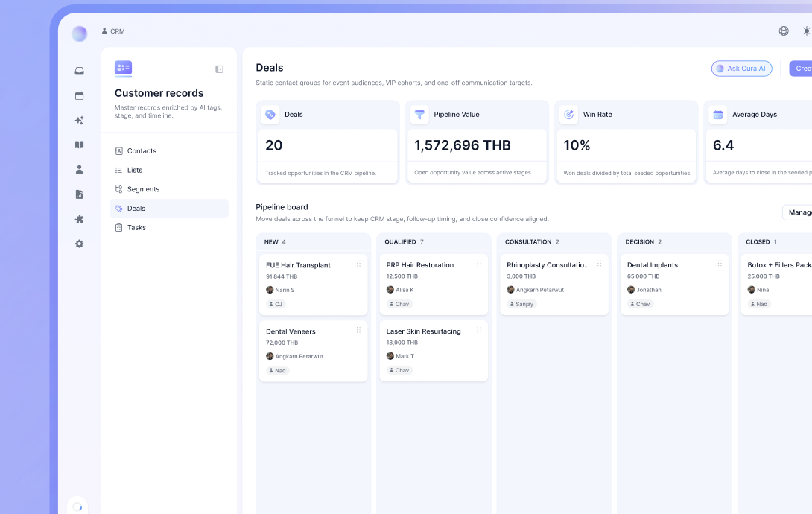812x514 pixels.
Task: Open the Dental Implants deal card
Action: (674, 284)
